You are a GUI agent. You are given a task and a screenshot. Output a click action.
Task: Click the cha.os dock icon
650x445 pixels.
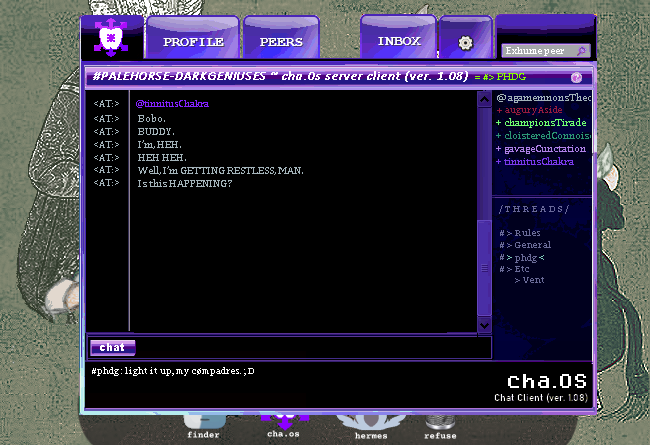coord(283,423)
